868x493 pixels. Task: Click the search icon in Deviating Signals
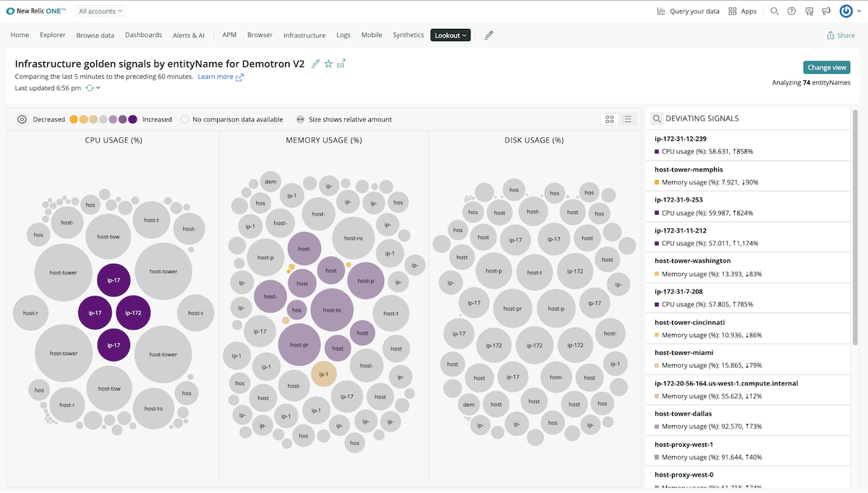pyautogui.click(x=657, y=119)
